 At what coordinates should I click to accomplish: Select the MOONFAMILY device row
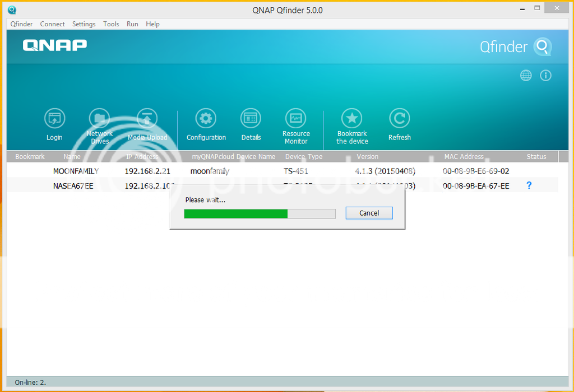pos(76,171)
